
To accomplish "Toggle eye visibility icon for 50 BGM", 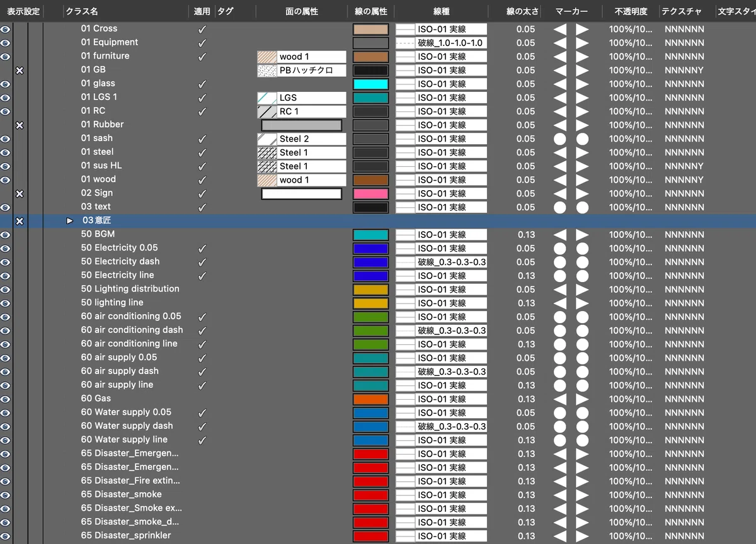I will [x=5, y=235].
